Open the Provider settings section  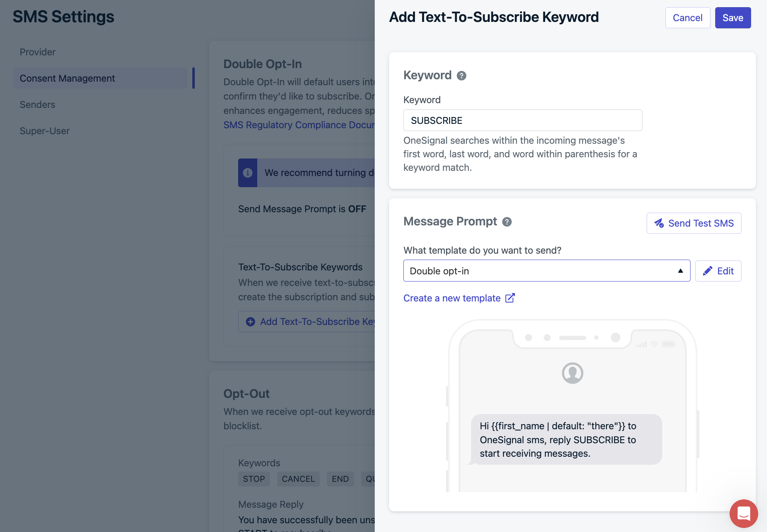pyautogui.click(x=37, y=52)
